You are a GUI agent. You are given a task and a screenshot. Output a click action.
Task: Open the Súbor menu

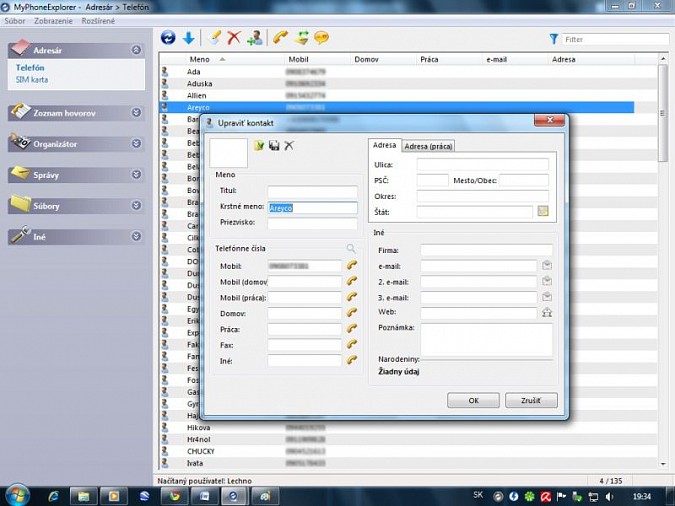(15, 21)
